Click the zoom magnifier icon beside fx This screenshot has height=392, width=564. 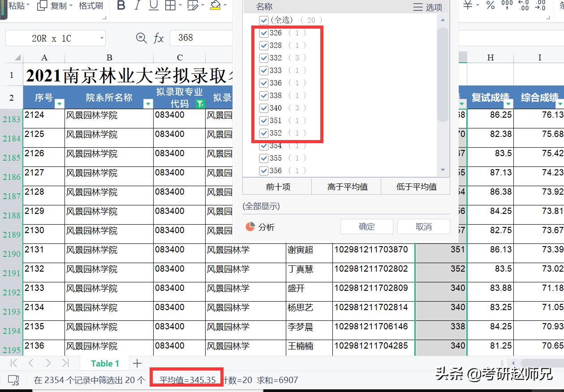pyautogui.click(x=141, y=38)
